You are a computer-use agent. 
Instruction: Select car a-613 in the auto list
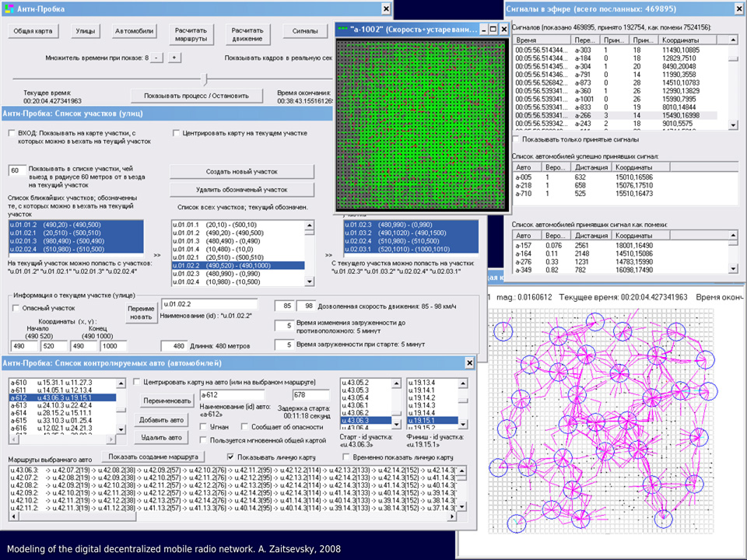click(x=19, y=405)
